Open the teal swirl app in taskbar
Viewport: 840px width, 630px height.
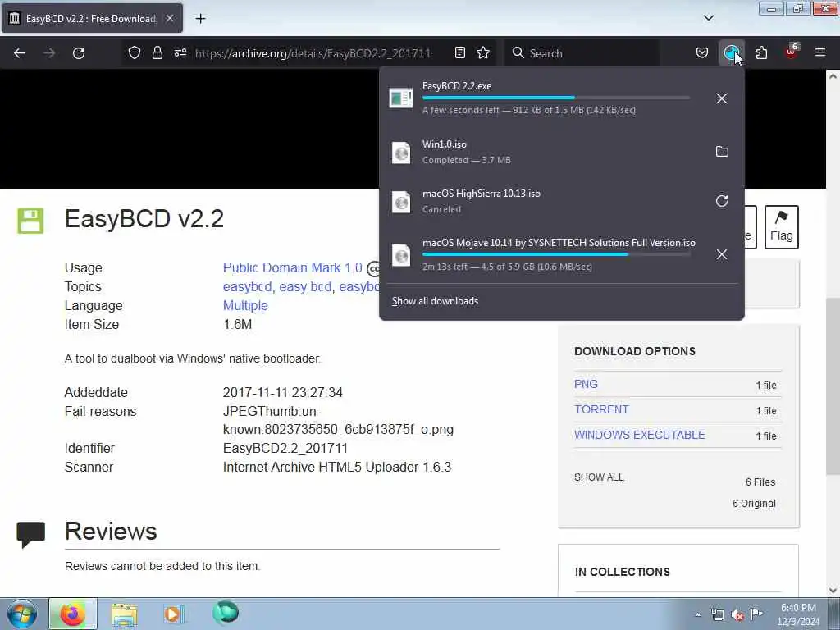pyautogui.click(x=225, y=613)
